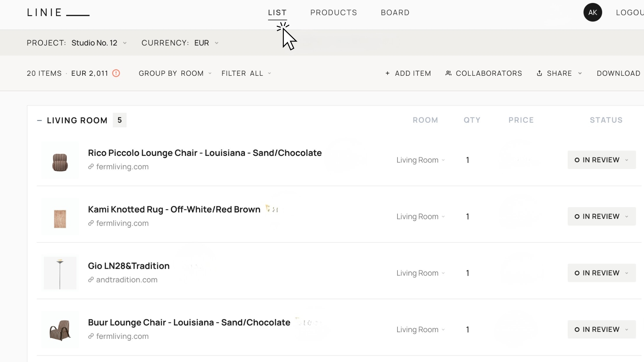The width and height of the screenshot is (644, 362).
Task: Switch to the BOARD tab
Action: [x=395, y=13]
